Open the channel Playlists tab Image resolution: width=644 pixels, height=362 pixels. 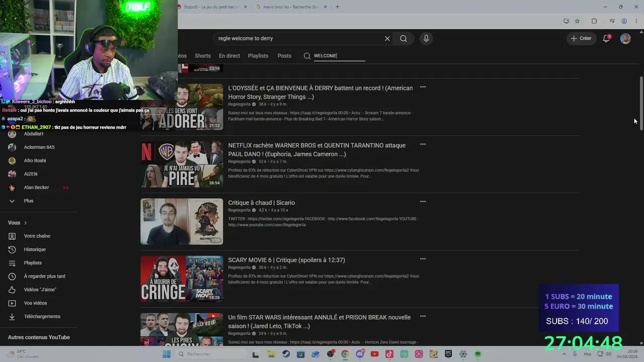coord(258,56)
